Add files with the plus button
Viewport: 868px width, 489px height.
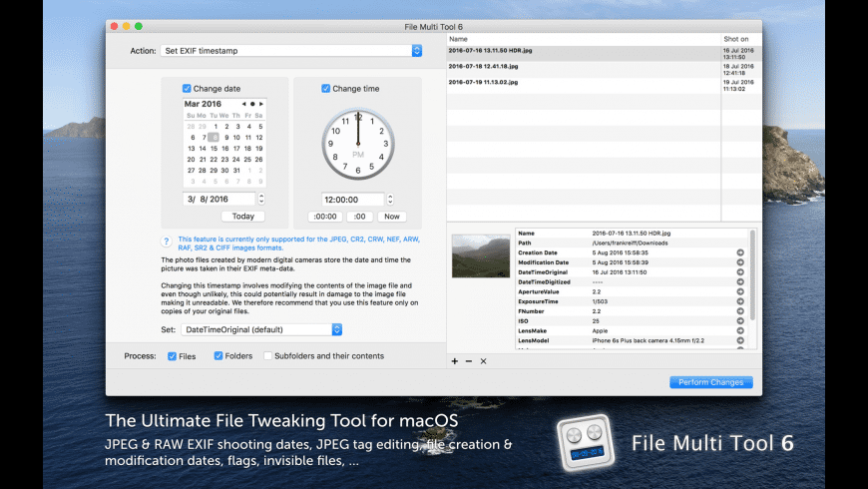coord(455,361)
